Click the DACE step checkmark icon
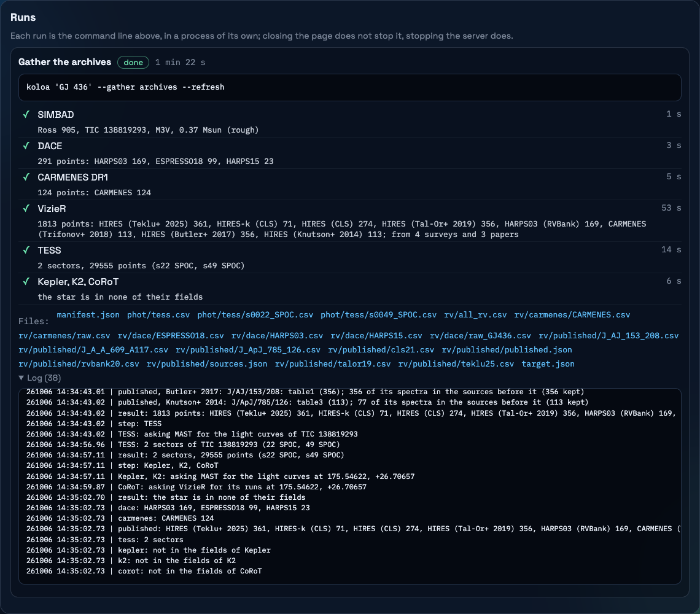The height and width of the screenshot is (614, 700). tap(26, 146)
